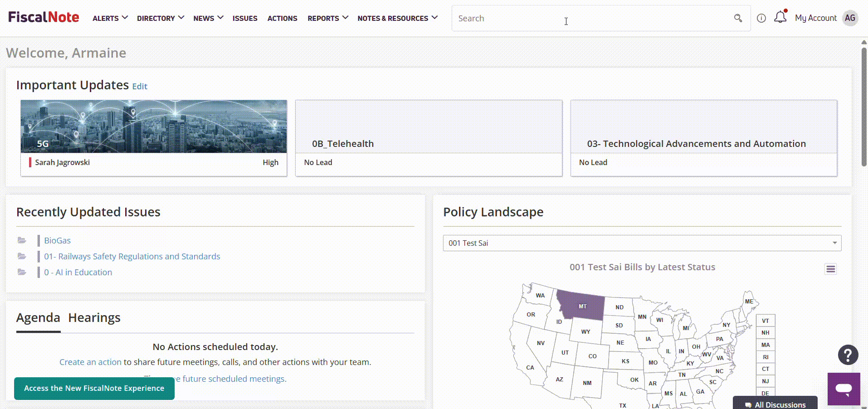This screenshot has width=868, height=409.
Task: Click the FiscalNote logo
Action: pos(44,17)
